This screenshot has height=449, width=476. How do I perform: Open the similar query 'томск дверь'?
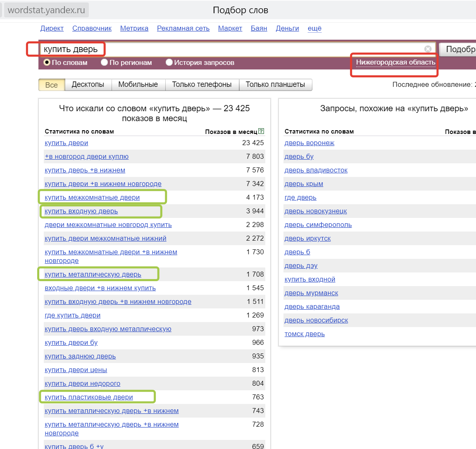[305, 334]
